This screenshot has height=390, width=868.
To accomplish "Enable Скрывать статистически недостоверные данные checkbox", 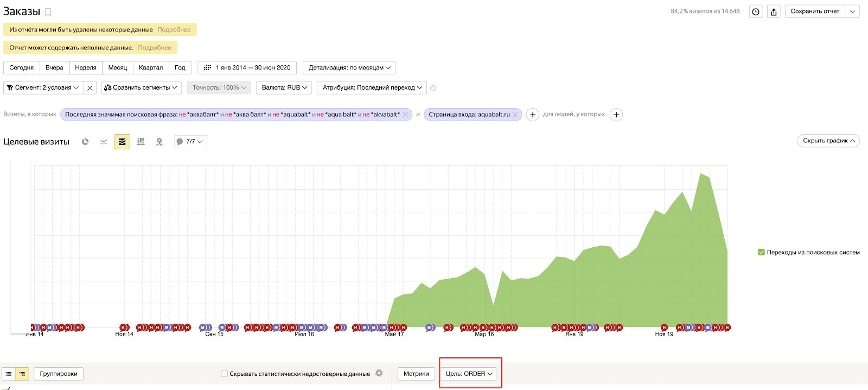I will [x=225, y=374].
